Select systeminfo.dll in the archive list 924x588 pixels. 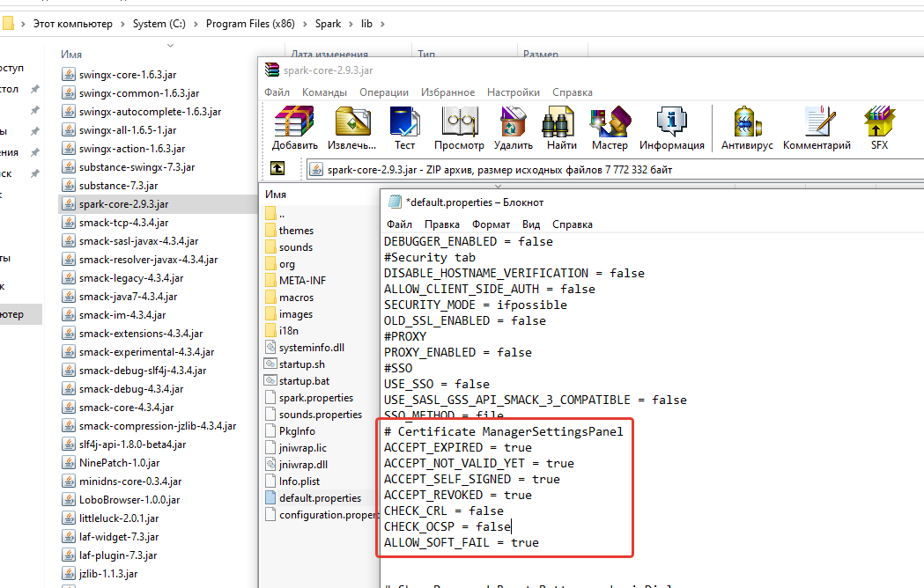coord(311,348)
